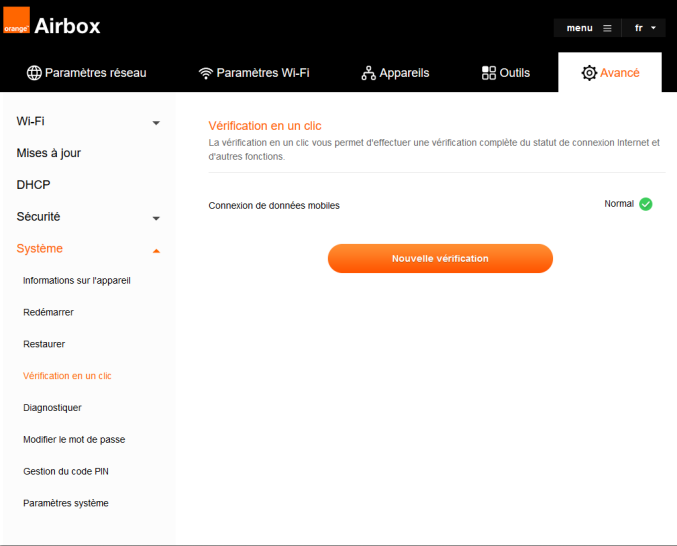Click the Wi-Fi signal icon
The width and height of the screenshot is (677, 546).
click(206, 73)
